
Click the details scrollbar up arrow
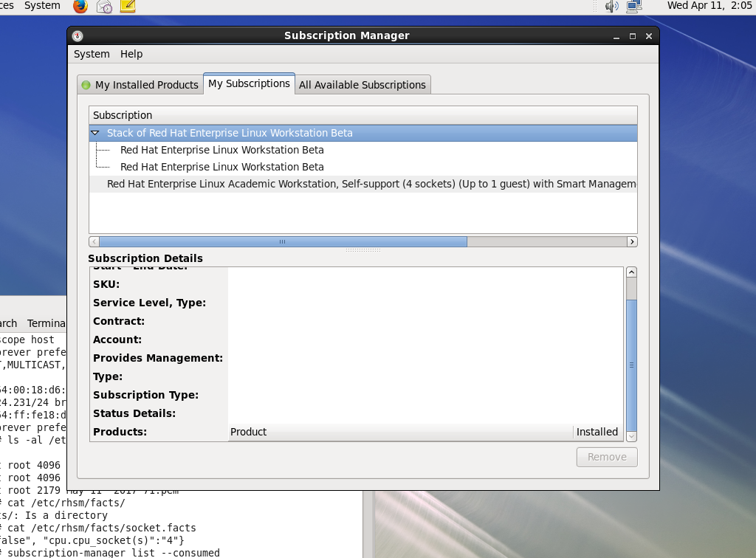[632, 272]
